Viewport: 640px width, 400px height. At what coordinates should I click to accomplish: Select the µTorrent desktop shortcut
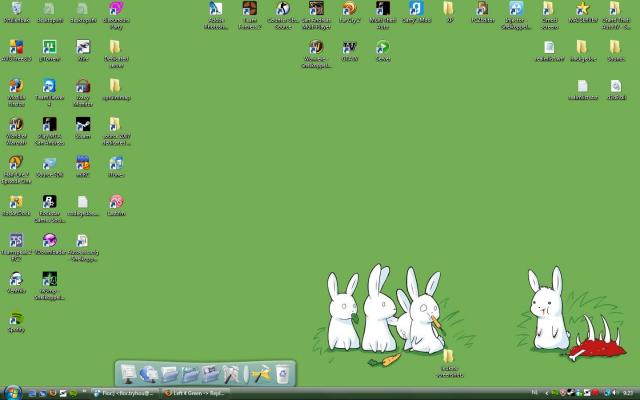(x=49, y=48)
